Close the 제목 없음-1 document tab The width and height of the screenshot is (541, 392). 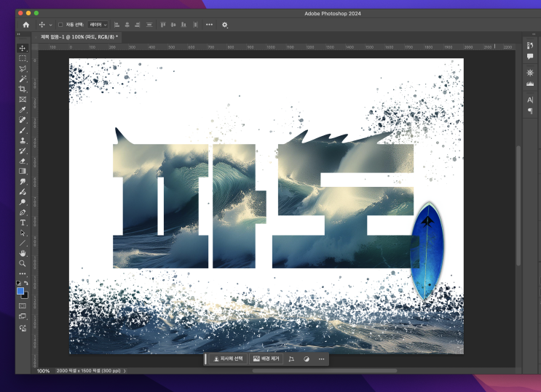[x=36, y=37]
